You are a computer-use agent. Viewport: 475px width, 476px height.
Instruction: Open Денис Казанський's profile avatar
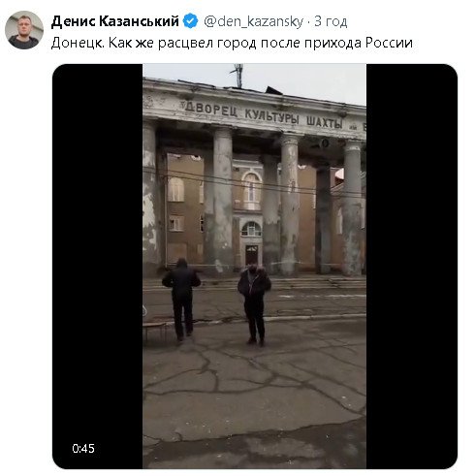click(x=24, y=30)
